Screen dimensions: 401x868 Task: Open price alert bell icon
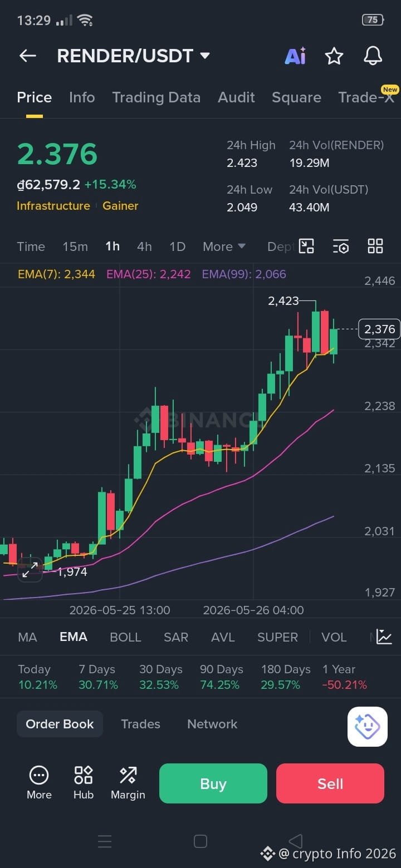coord(373,56)
